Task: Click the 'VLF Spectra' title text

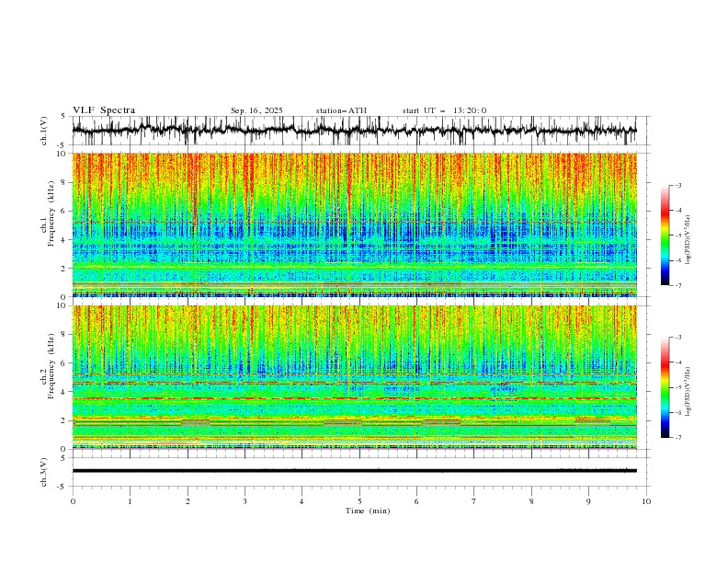Action: coord(104,110)
